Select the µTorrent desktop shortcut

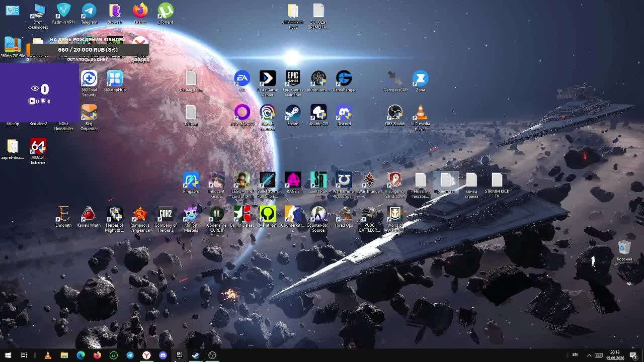pyautogui.click(x=166, y=14)
